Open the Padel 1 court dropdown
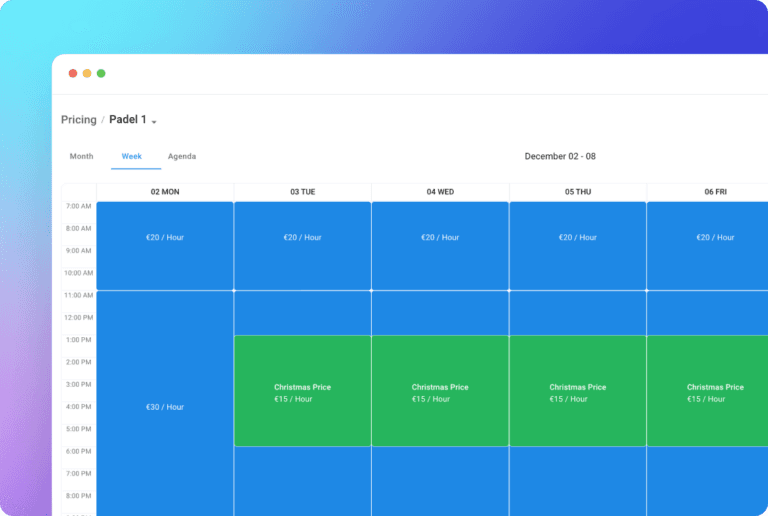The height and width of the screenshot is (516, 768). (133, 120)
